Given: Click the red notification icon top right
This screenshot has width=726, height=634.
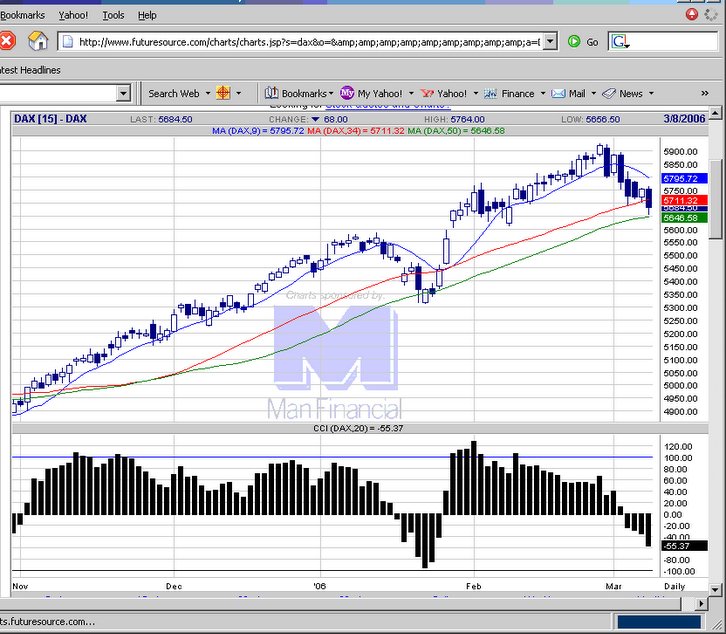Looking at the screenshot, I should (692, 14).
